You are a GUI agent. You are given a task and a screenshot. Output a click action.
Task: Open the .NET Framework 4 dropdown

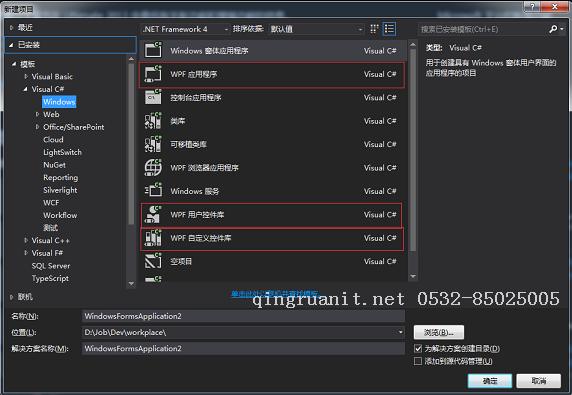(x=185, y=29)
